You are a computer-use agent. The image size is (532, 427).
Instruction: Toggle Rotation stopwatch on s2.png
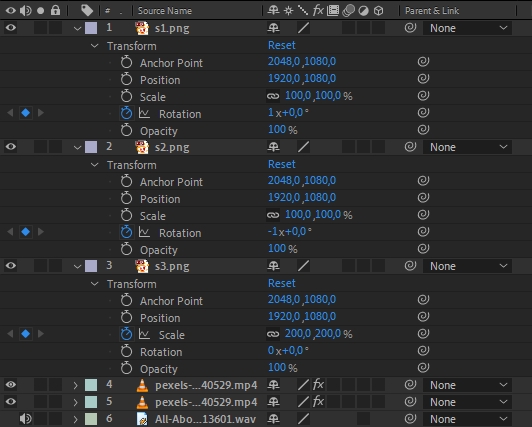point(127,232)
